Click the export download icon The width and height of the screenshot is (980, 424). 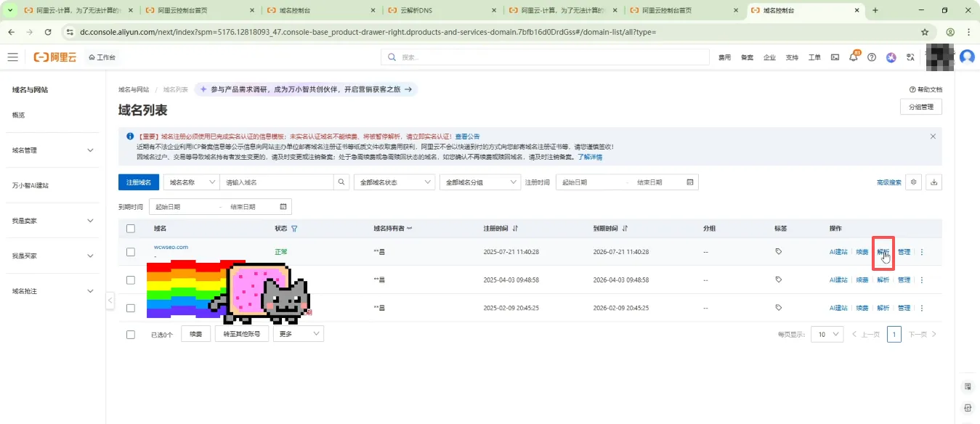click(934, 182)
